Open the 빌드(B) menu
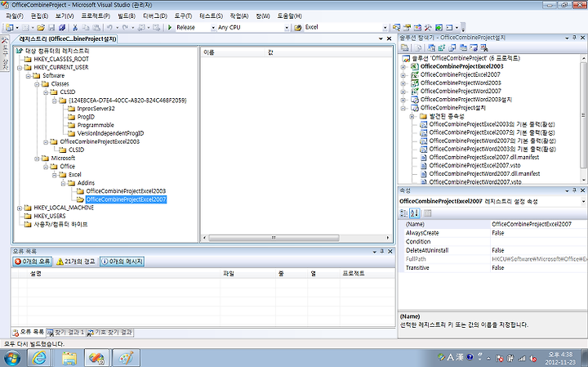The width and height of the screenshot is (588, 367). click(127, 16)
